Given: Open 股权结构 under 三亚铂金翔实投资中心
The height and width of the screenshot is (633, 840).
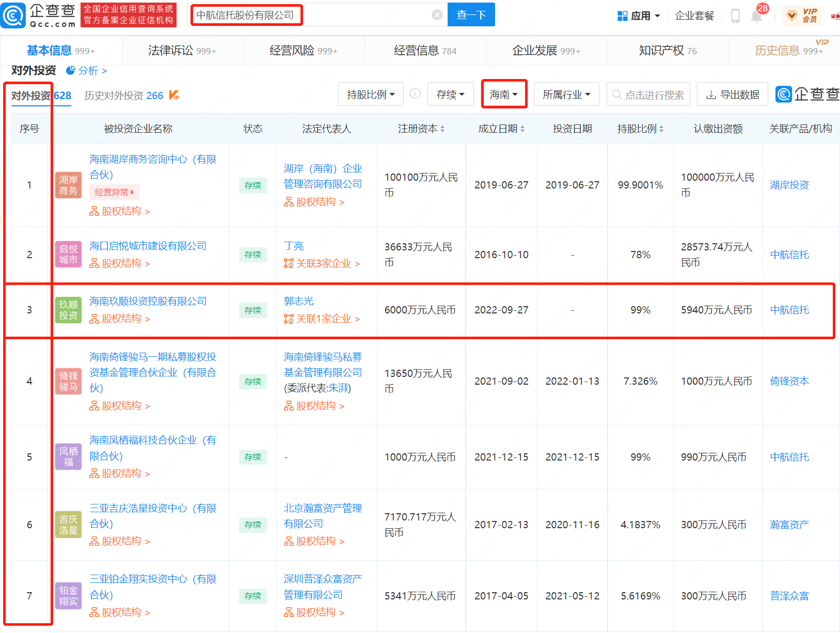Looking at the screenshot, I should [x=120, y=612].
